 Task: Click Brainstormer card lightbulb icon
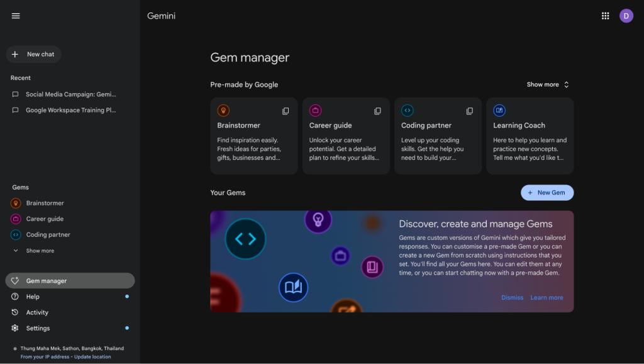223,110
